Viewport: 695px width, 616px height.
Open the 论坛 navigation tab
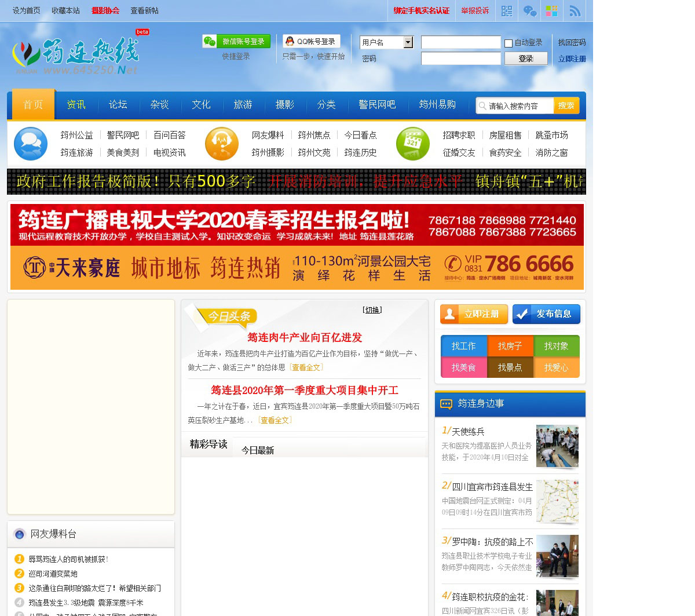118,105
